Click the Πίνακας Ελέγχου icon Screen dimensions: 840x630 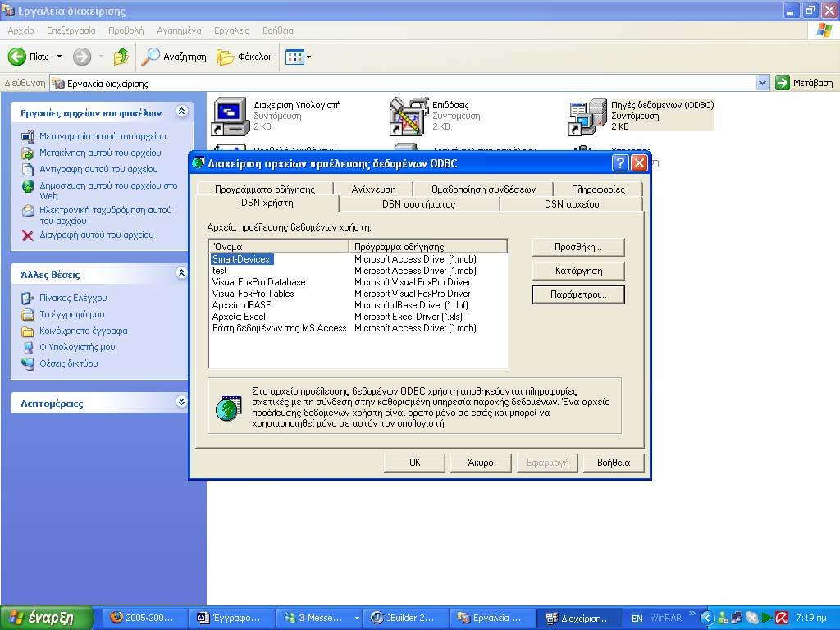pos(28,299)
